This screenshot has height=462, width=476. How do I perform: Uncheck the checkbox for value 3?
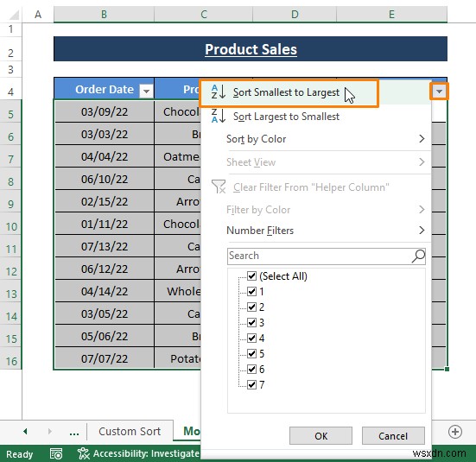pyautogui.click(x=251, y=322)
